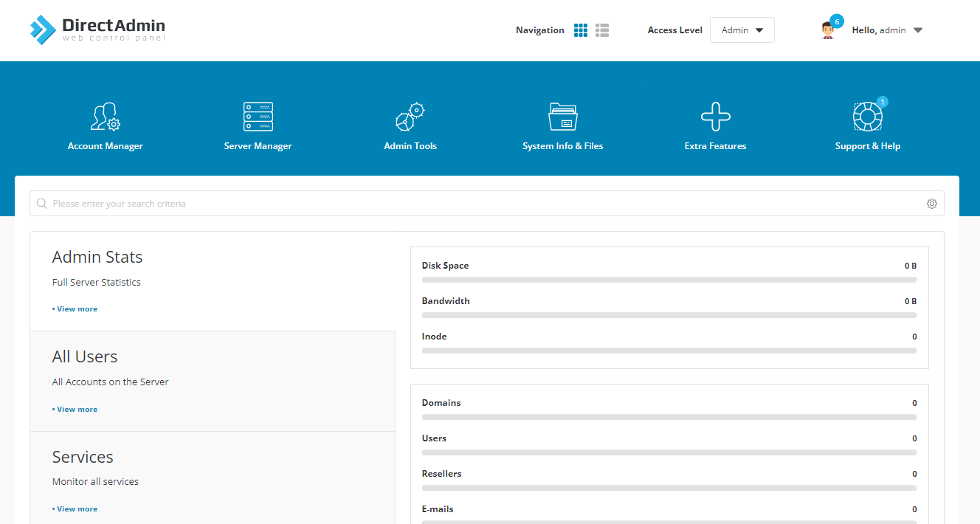Image resolution: width=980 pixels, height=524 pixels.
Task: Open System Info & Files folder icon
Action: (562, 117)
